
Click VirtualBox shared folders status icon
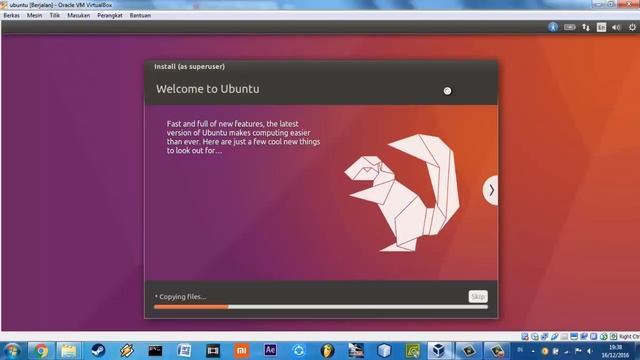point(564,337)
